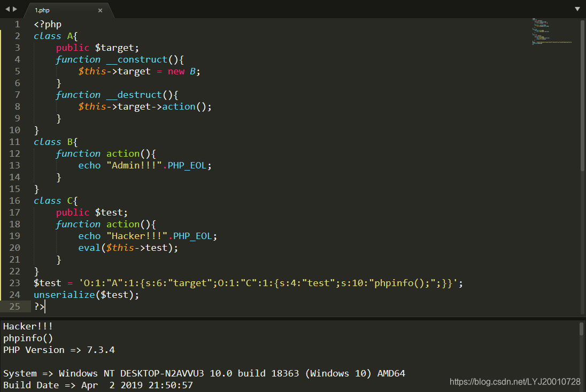The width and height of the screenshot is (586, 392).
Task: Click line number 23 in the gutter
Action: point(14,283)
